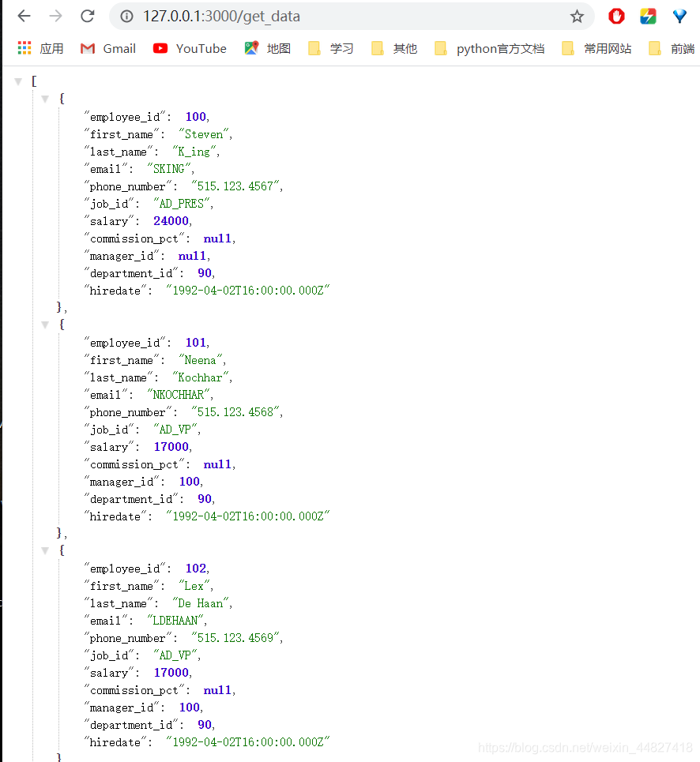The height and width of the screenshot is (762, 700).
Task: Open the 常用网站 bookmark folder
Action: coord(597,49)
